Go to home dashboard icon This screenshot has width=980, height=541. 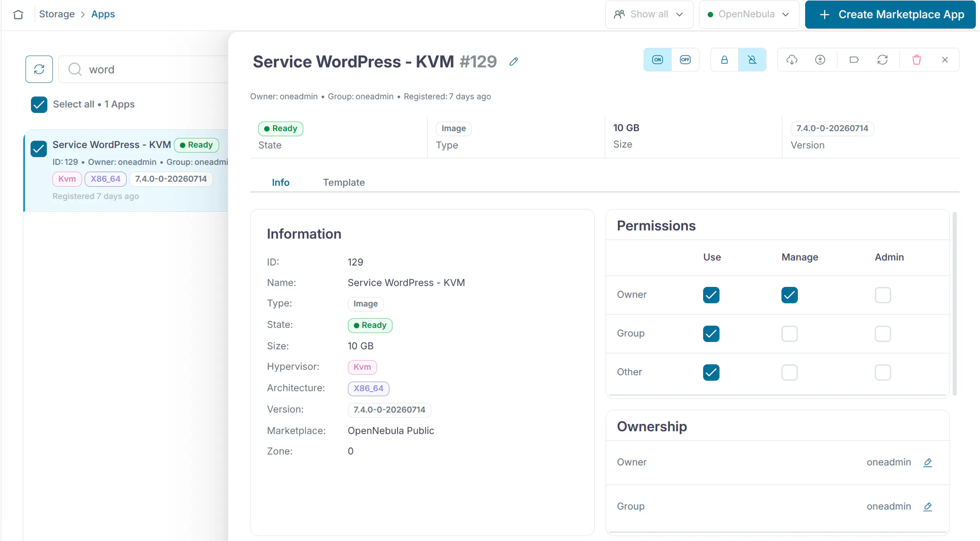click(x=18, y=14)
